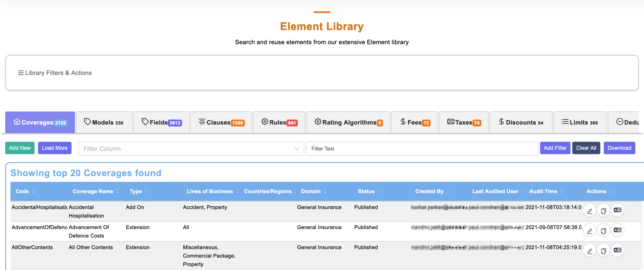Sort table by Last Audited User
Image resolution: width=644 pixels, height=270 pixels.
pos(522,191)
